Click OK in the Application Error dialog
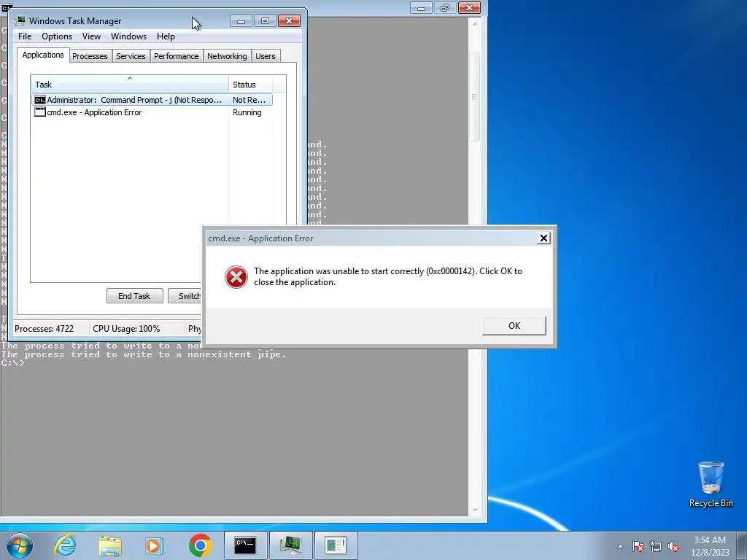 (514, 326)
